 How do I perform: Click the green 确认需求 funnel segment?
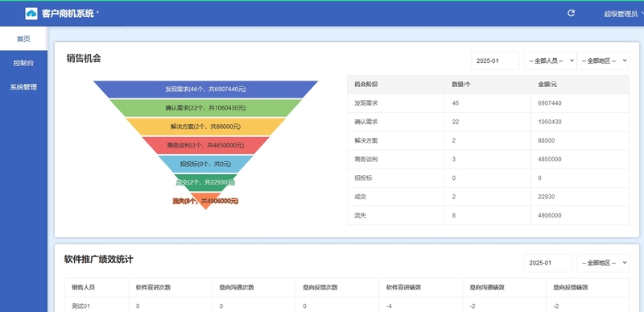pyautogui.click(x=205, y=108)
